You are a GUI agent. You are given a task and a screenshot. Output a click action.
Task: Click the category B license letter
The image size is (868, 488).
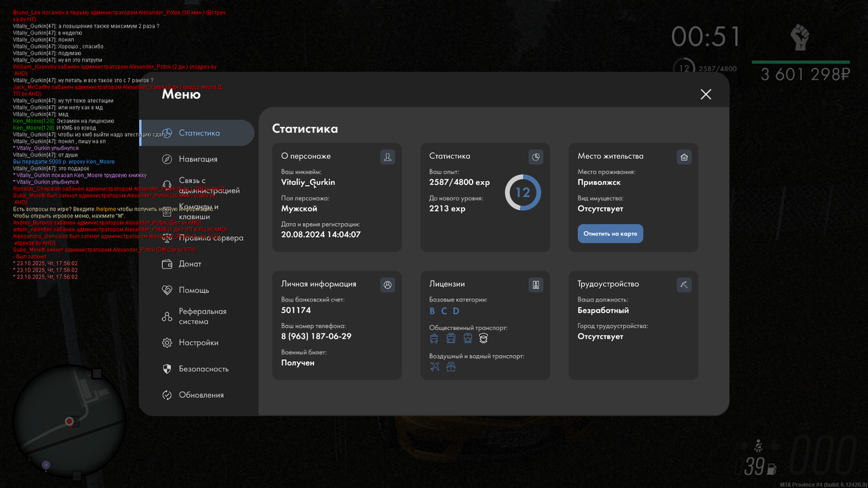433,311
